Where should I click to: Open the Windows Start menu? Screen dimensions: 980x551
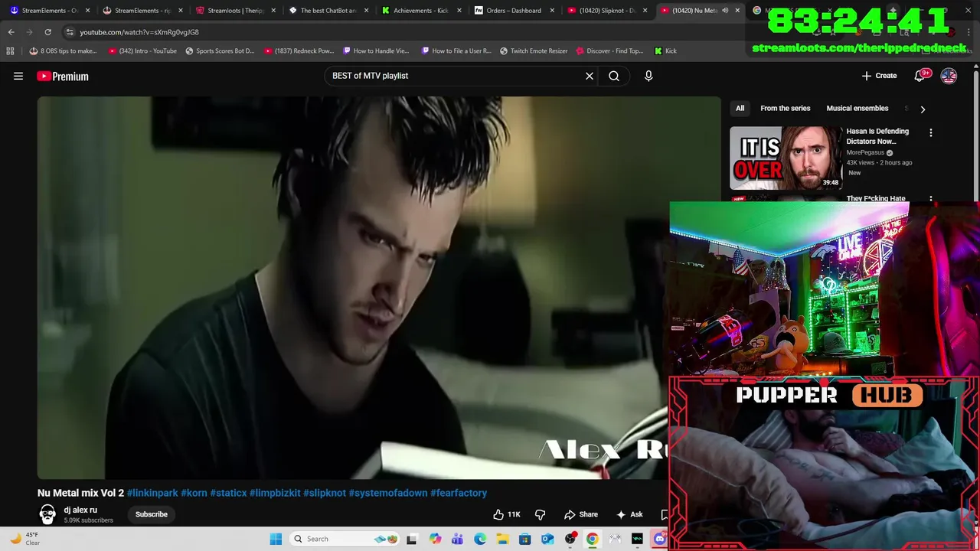(276, 539)
